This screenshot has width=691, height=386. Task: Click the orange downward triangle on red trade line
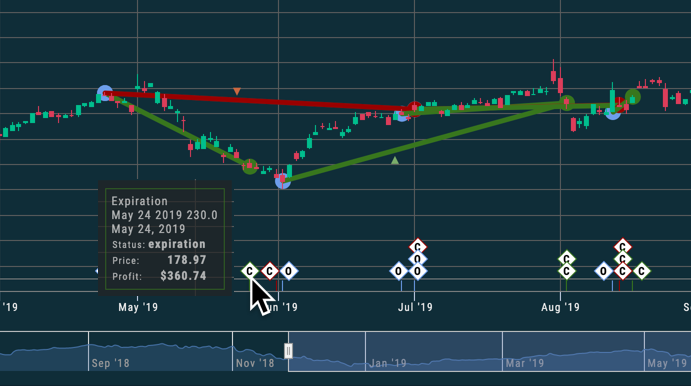pos(237,91)
